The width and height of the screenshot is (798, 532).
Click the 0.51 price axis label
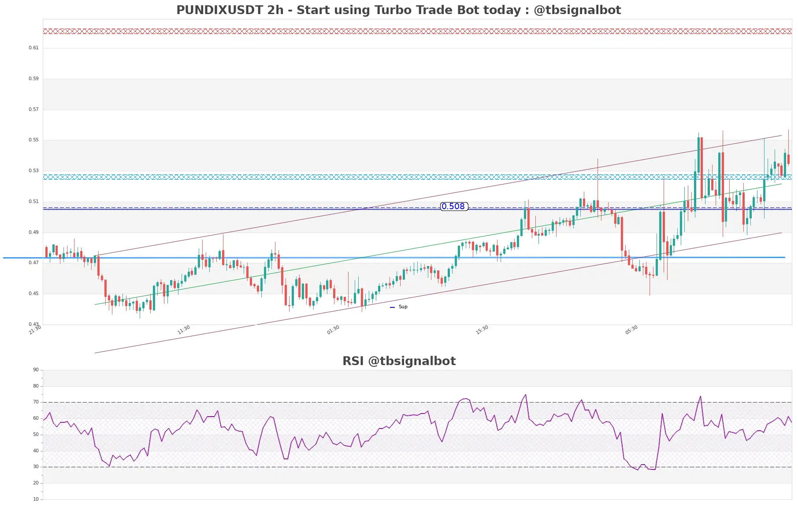pos(33,202)
